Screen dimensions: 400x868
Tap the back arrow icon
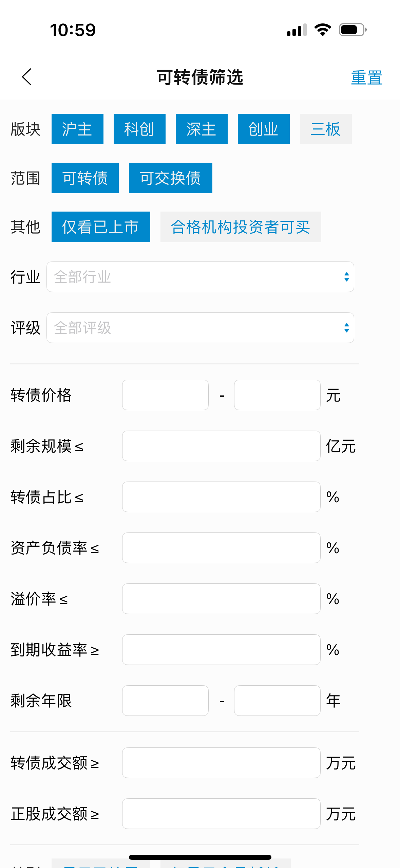click(27, 77)
